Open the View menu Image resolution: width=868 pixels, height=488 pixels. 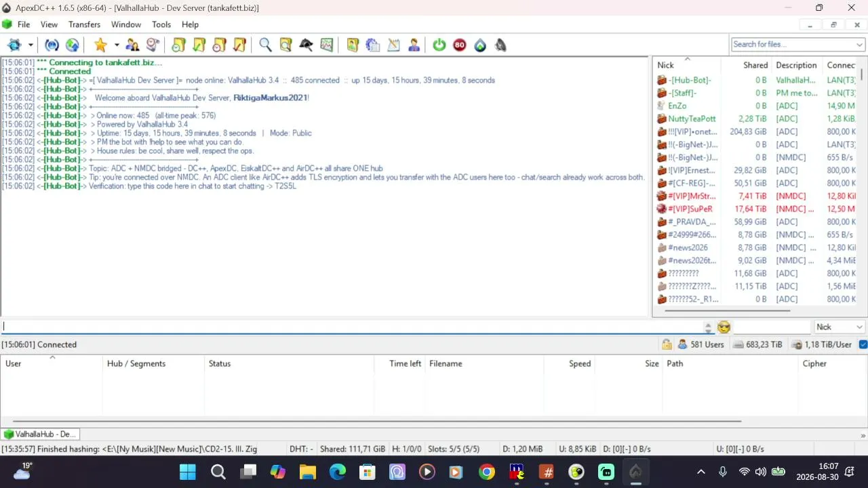click(49, 24)
